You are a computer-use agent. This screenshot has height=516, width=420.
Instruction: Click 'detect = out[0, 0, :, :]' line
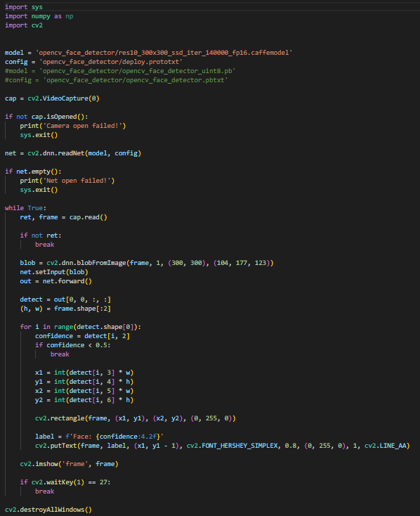pyautogui.click(x=65, y=299)
